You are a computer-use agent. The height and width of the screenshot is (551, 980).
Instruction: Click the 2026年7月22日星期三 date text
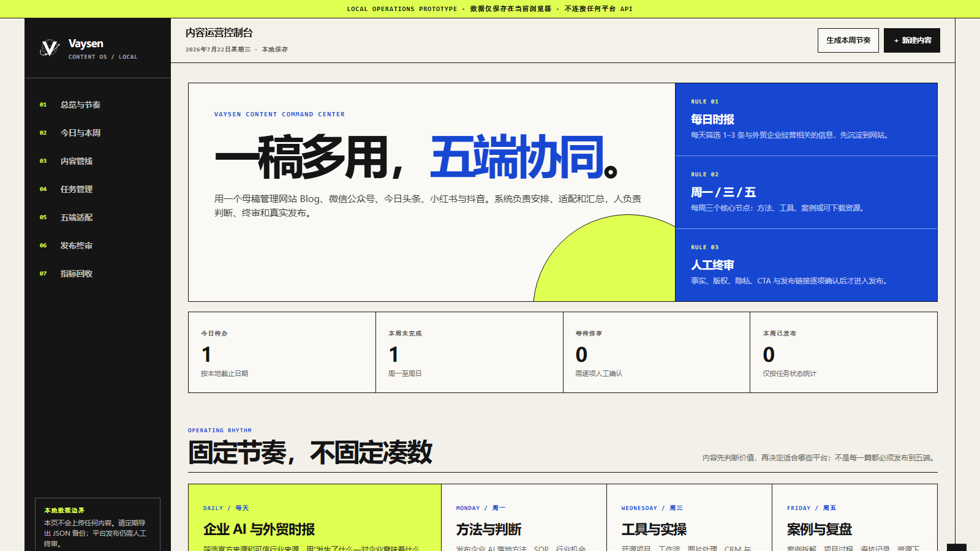coord(218,50)
